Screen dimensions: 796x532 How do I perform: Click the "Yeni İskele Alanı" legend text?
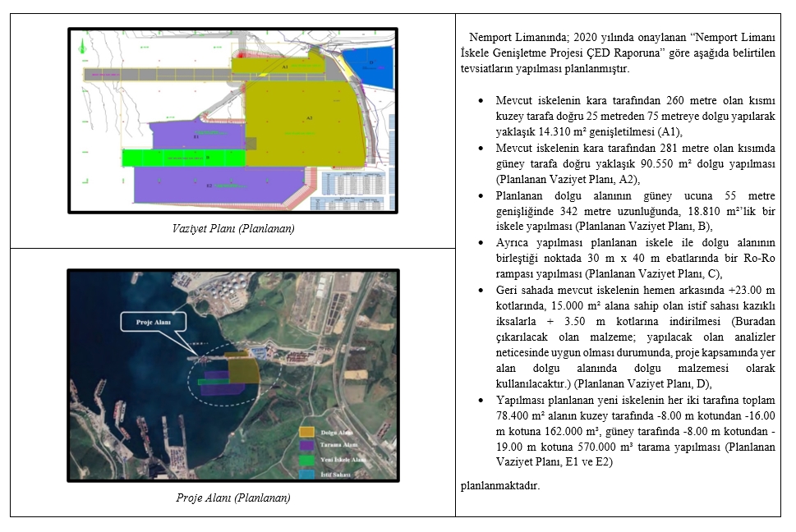pyautogui.click(x=343, y=460)
